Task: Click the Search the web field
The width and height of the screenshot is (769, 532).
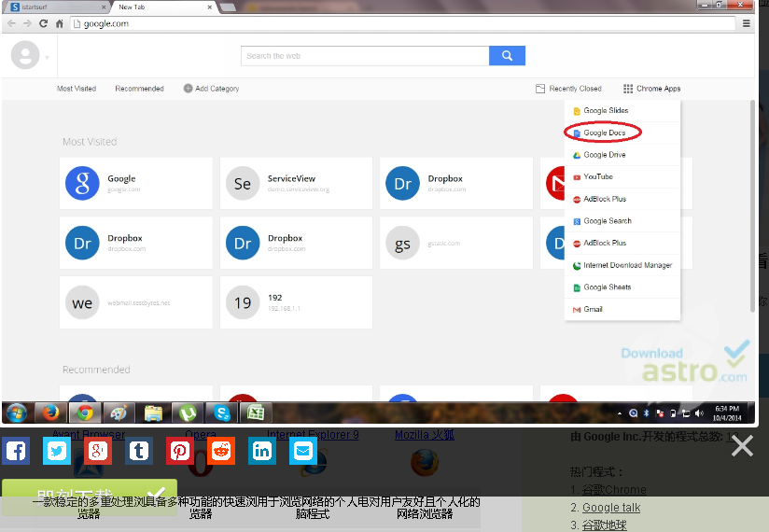Action: coord(365,56)
